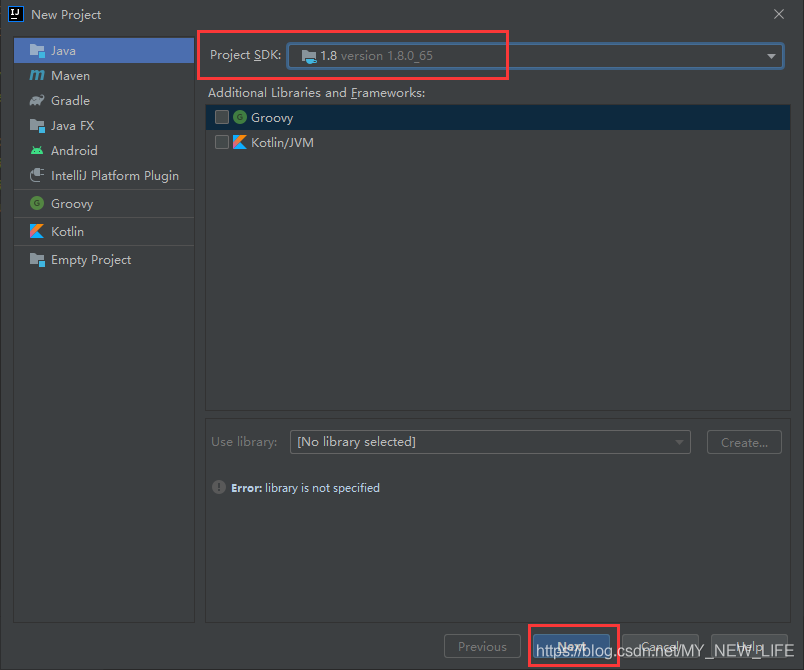
Task: Click the Next button
Action: tap(571, 646)
